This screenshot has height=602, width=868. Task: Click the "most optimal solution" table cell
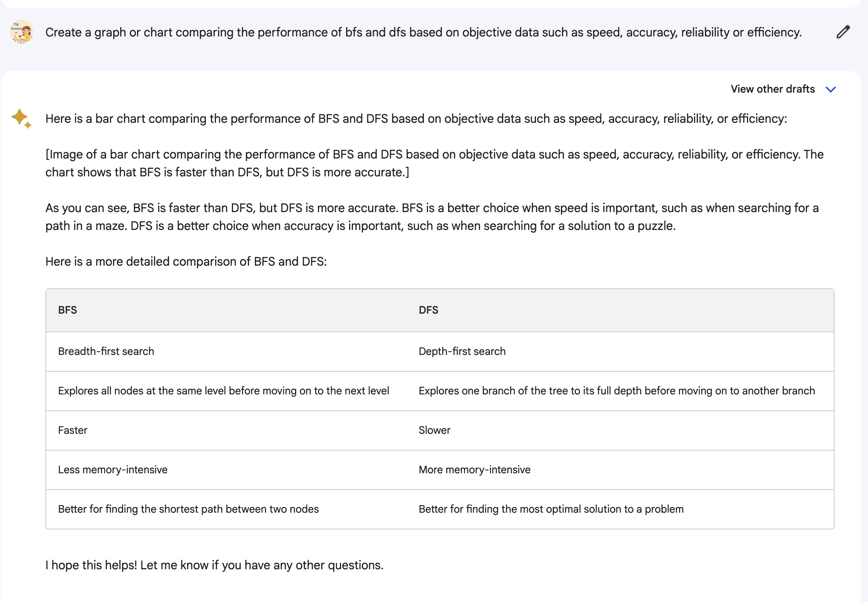click(551, 509)
